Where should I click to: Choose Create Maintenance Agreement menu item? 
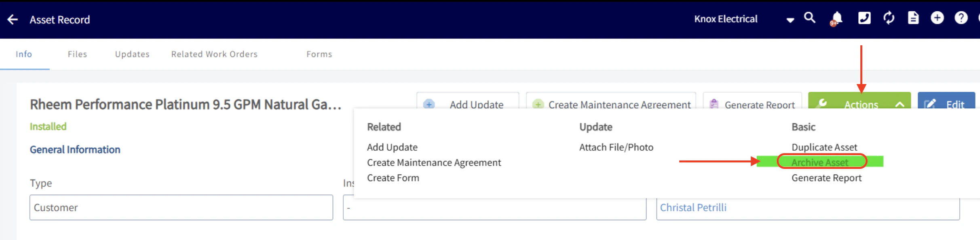pos(434,163)
